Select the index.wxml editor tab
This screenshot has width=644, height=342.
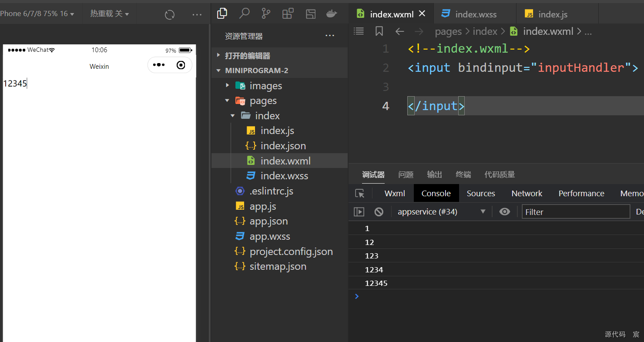pyautogui.click(x=392, y=14)
